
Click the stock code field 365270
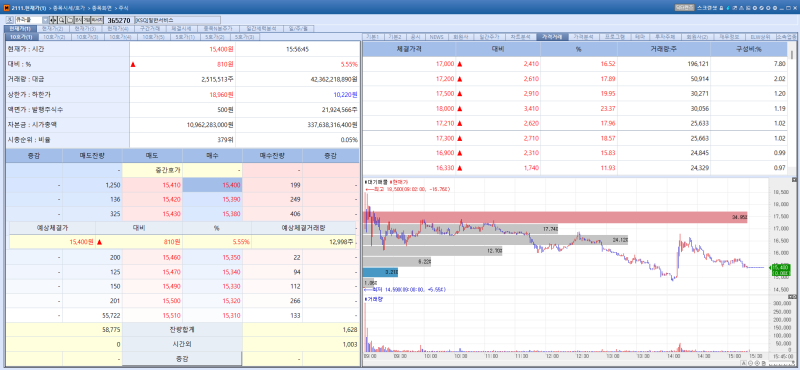click(119, 20)
